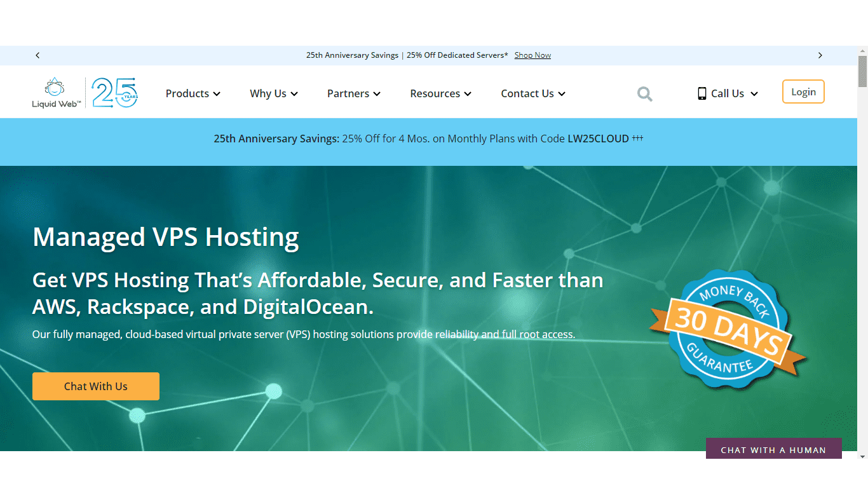Expand the Resources chevron
This screenshot has height=488, width=868.
coord(468,94)
